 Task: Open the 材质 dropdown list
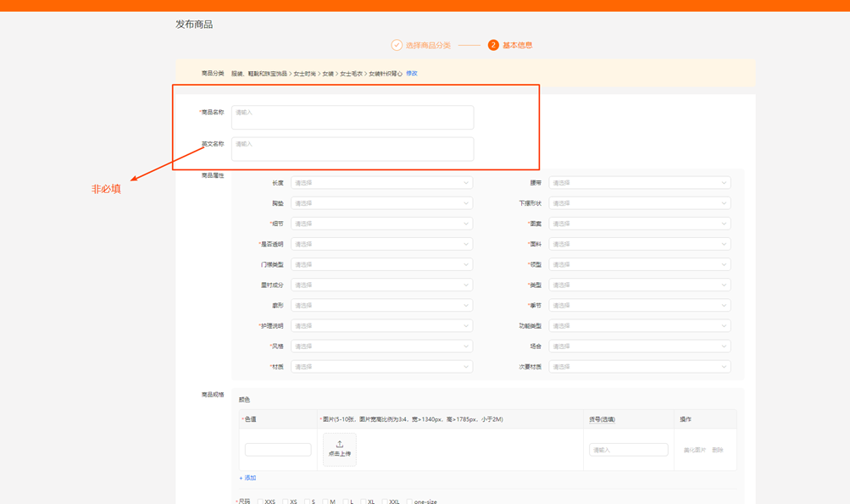click(381, 366)
